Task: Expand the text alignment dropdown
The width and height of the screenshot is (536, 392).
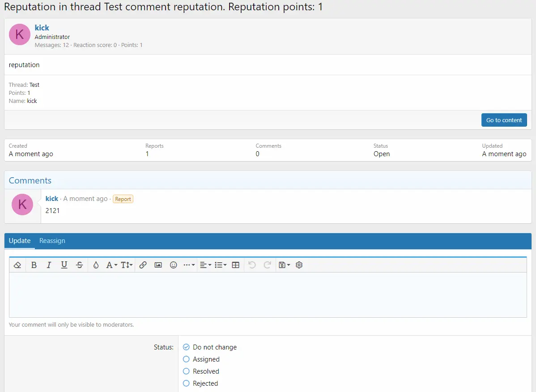Action: (205, 265)
